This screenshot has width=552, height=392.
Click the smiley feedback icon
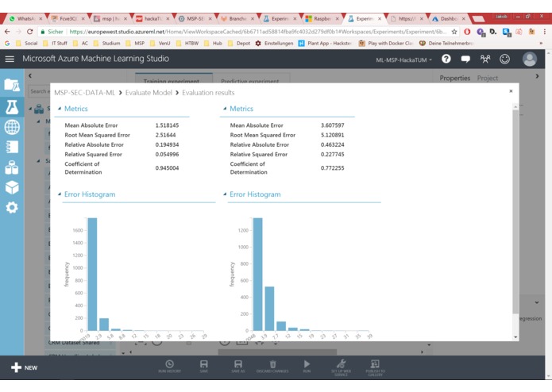click(504, 59)
